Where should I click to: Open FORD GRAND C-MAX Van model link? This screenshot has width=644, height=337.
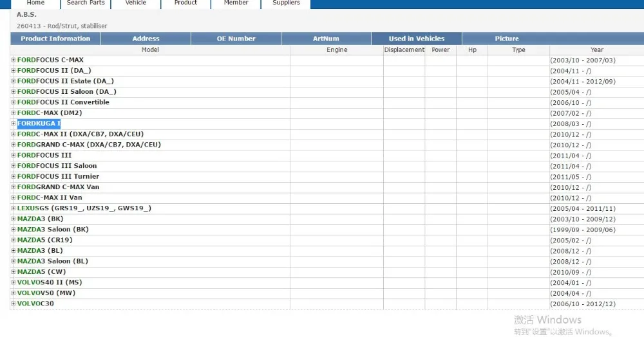tap(59, 187)
